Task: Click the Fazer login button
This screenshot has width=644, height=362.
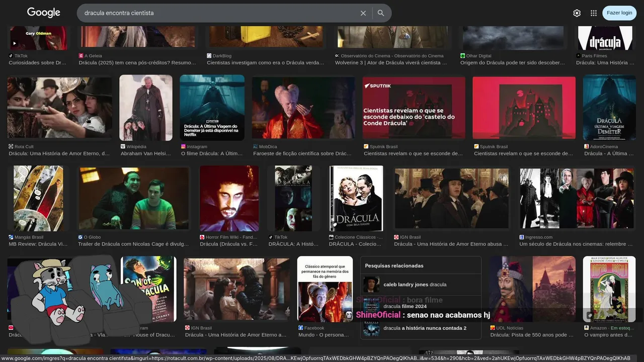Action: coord(619,13)
